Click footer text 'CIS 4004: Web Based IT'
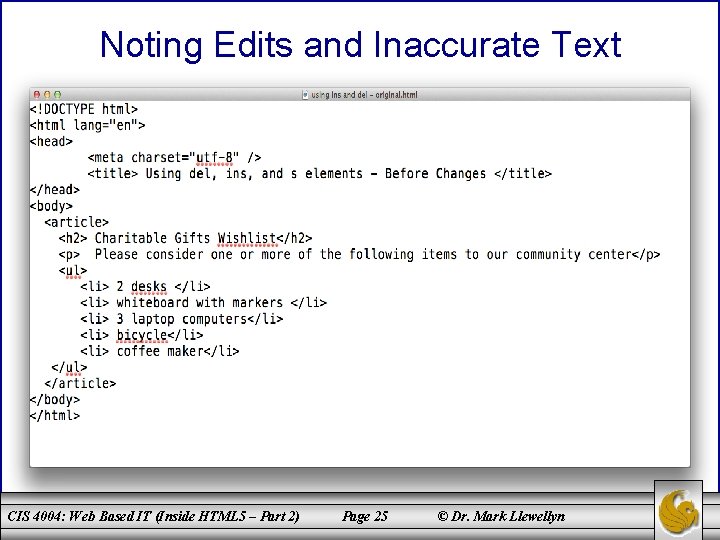720x540 pixels. (x=79, y=516)
